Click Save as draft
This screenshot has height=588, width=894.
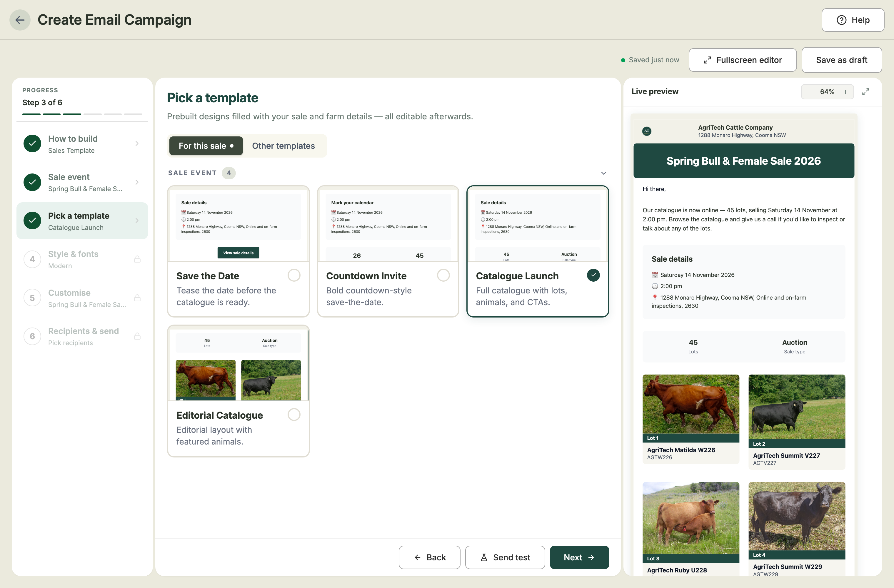tap(841, 60)
